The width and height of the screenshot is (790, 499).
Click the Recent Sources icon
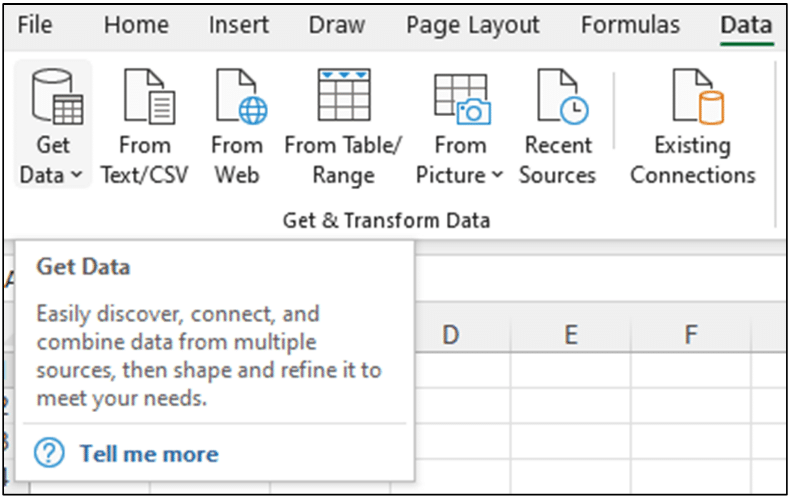click(562, 97)
